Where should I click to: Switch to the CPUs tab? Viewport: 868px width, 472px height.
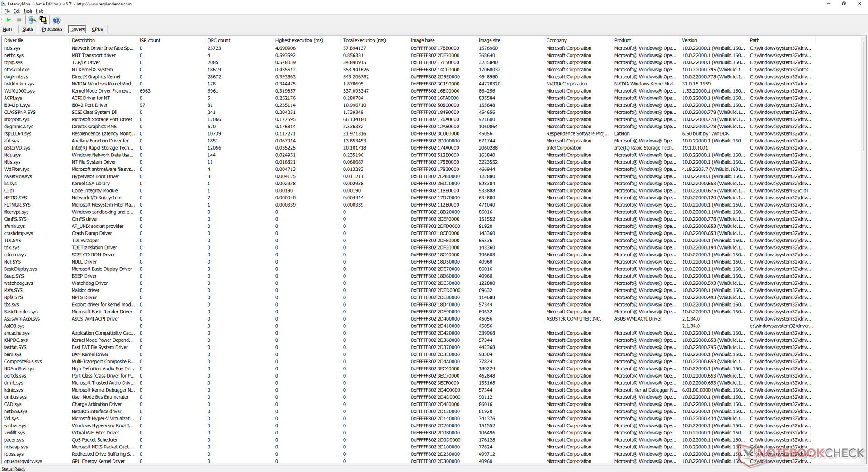pos(97,29)
